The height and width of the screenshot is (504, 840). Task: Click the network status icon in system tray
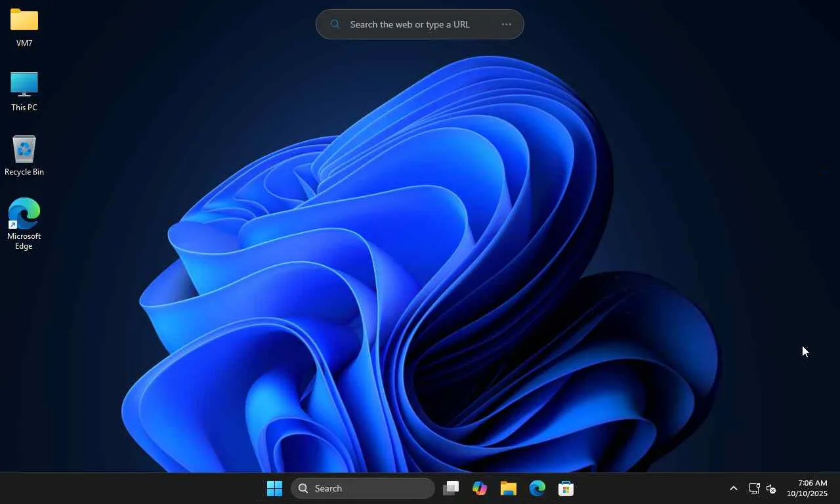coord(754,488)
